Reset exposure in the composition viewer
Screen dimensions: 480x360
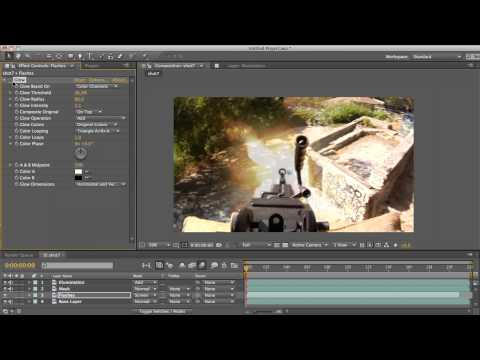[396, 245]
